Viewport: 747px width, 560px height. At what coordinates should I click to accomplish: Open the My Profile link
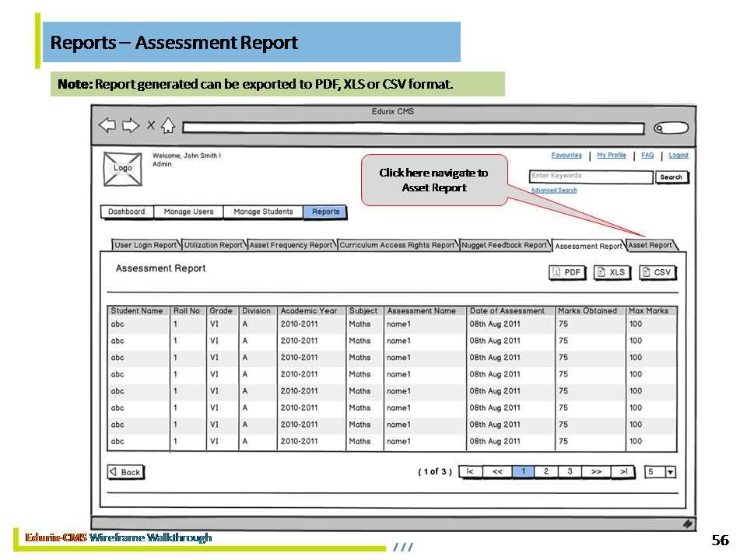[612, 156]
